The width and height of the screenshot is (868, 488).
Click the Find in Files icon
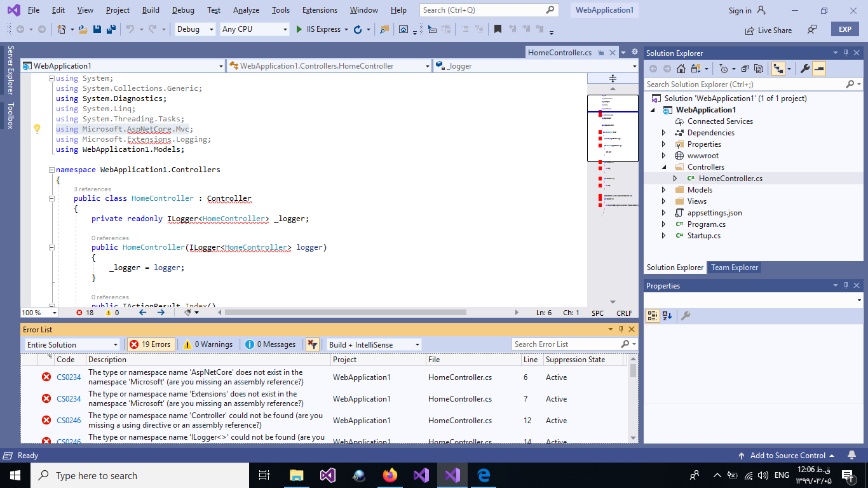[x=384, y=29]
